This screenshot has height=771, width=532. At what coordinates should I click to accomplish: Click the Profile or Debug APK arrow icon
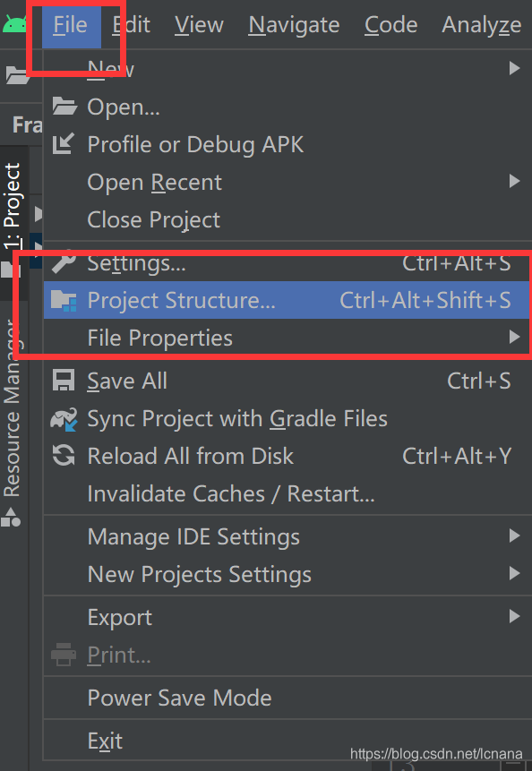tap(64, 143)
